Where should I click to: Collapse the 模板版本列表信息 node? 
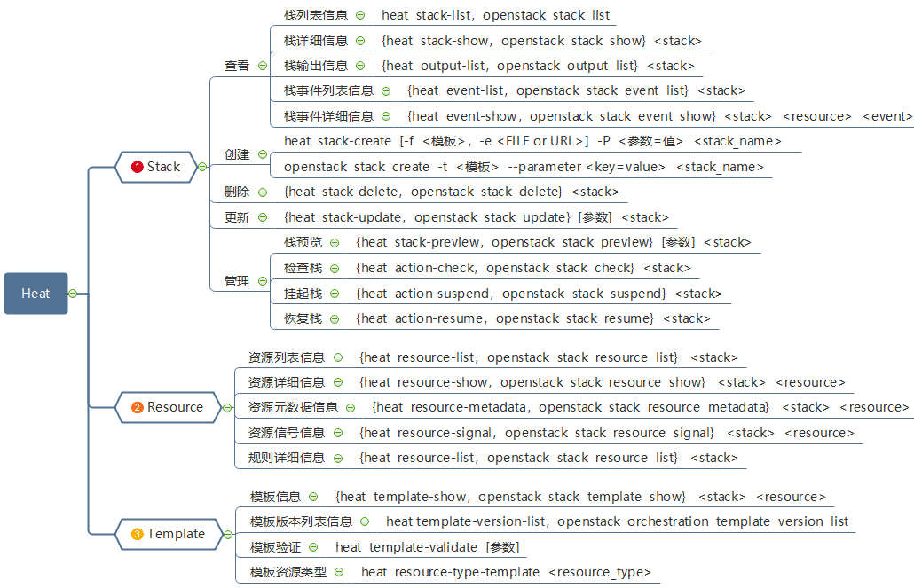click(x=365, y=521)
